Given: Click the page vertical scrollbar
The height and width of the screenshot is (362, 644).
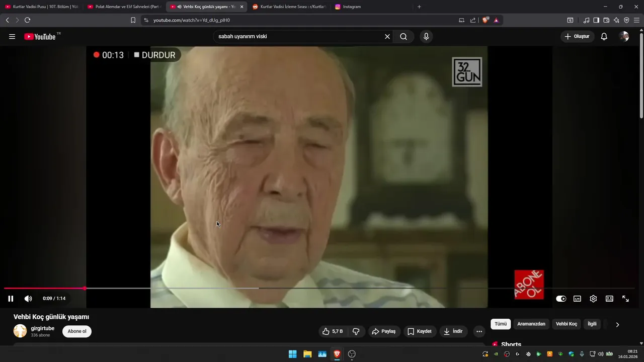Looking at the screenshot, I should click(641, 75).
